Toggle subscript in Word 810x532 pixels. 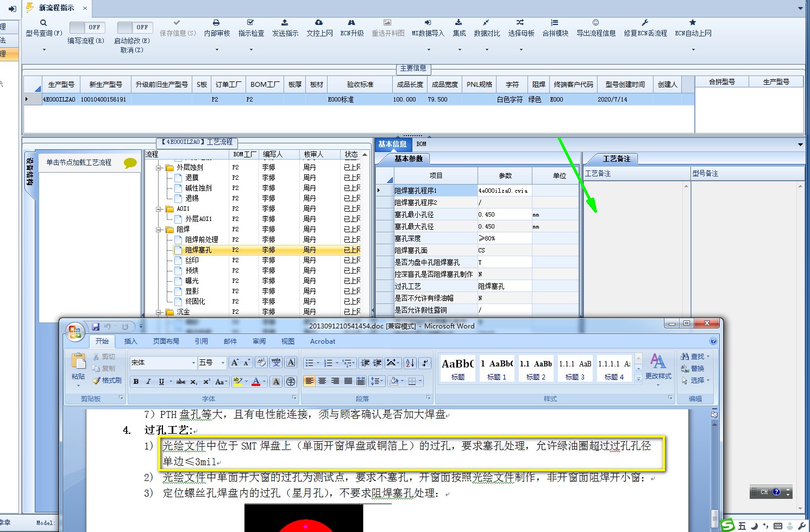click(x=194, y=382)
